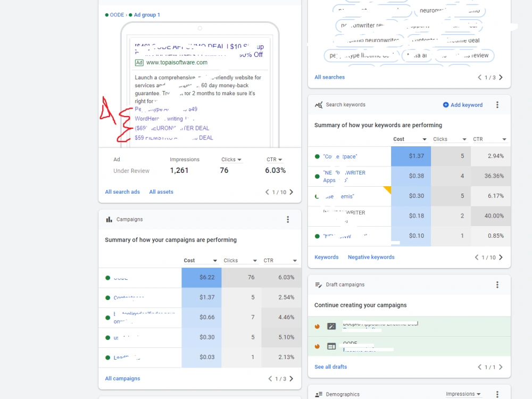Click the Search keywords card icon

pos(318,105)
